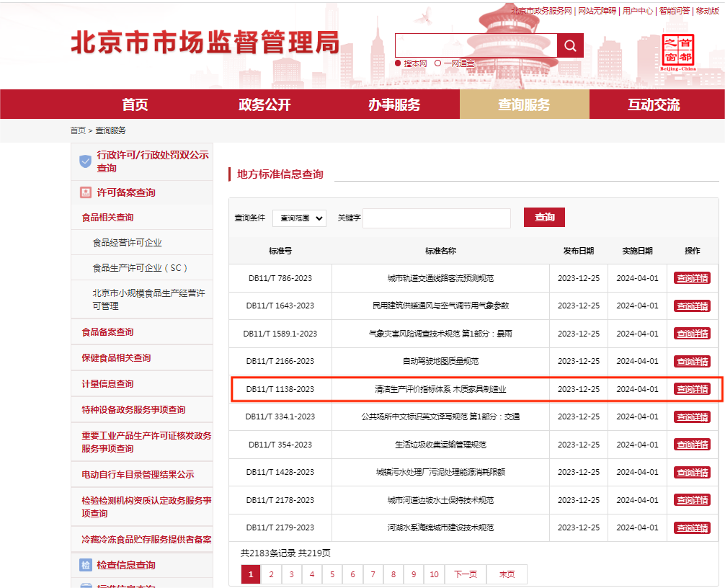The height and width of the screenshot is (588, 725).
Task: Open 北京市小规模食品生产经营许可管理 item
Action: [x=149, y=299]
